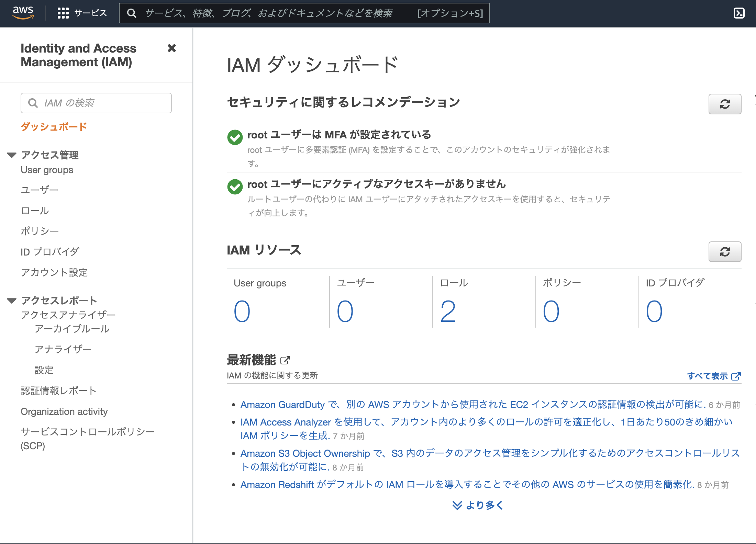Open User groups in the sidebar
Screen dimensions: 756x544
47,170
